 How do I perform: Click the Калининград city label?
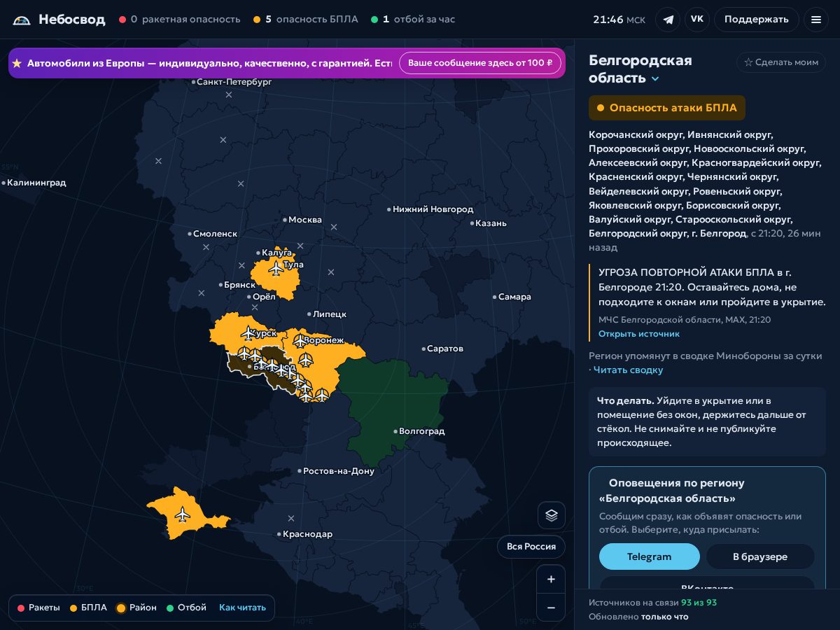click(x=36, y=183)
